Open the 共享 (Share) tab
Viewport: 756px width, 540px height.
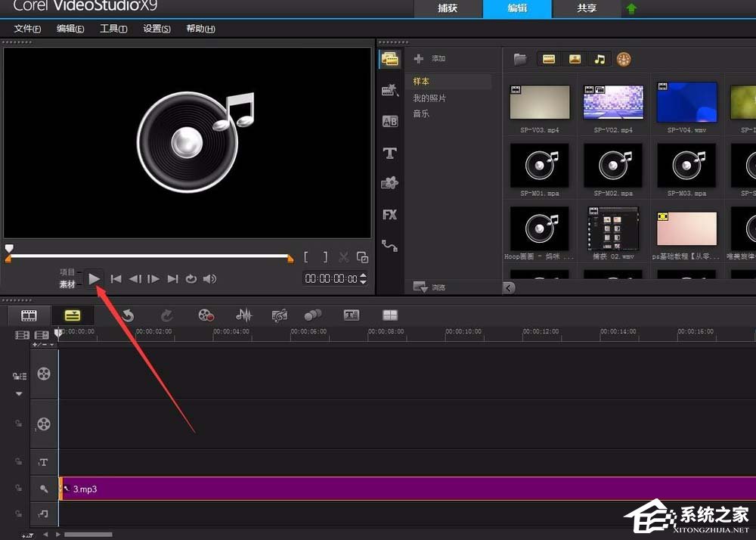click(x=587, y=8)
